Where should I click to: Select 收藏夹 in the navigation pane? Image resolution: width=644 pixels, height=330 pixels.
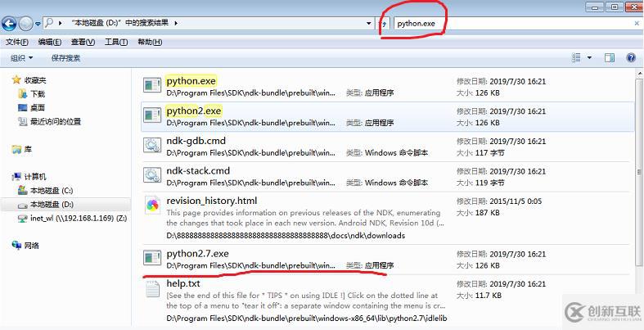35,80
